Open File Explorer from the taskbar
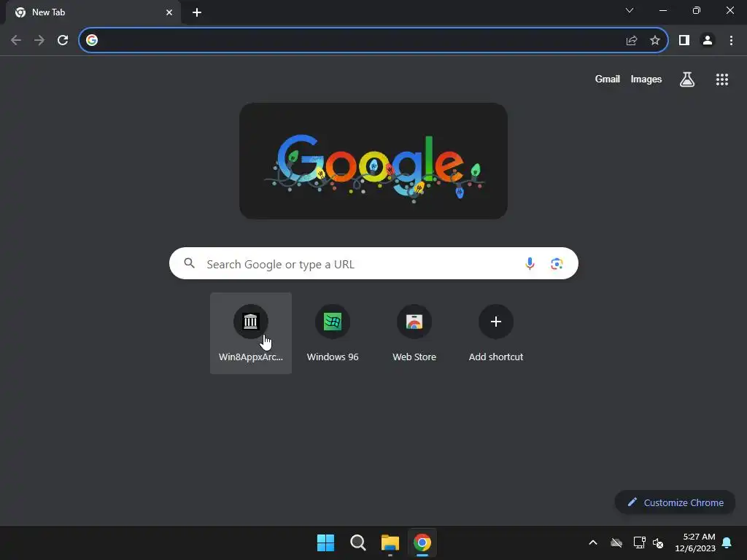The height and width of the screenshot is (560, 747). point(390,542)
